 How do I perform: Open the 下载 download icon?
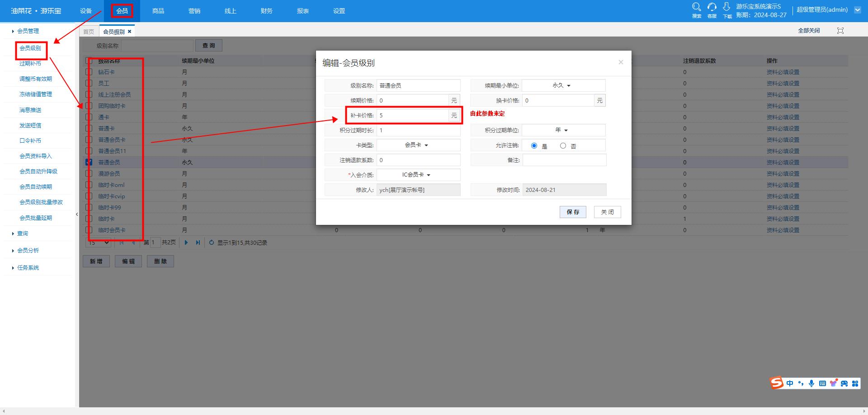point(726,7)
